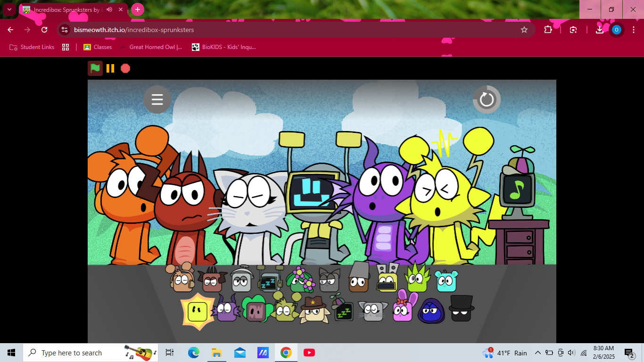Open the BioKIDS - Kids' Inqu... bookmark
The height and width of the screenshot is (362, 644).
(x=224, y=47)
